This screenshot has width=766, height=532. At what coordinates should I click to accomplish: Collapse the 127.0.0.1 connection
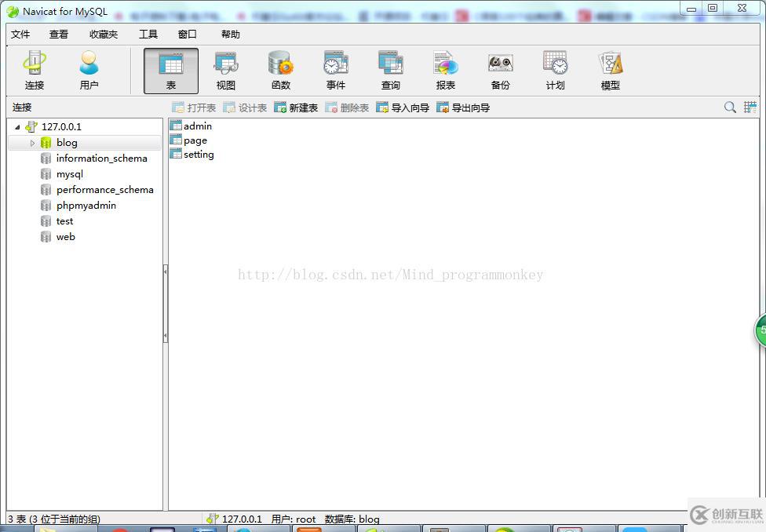[17, 126]
